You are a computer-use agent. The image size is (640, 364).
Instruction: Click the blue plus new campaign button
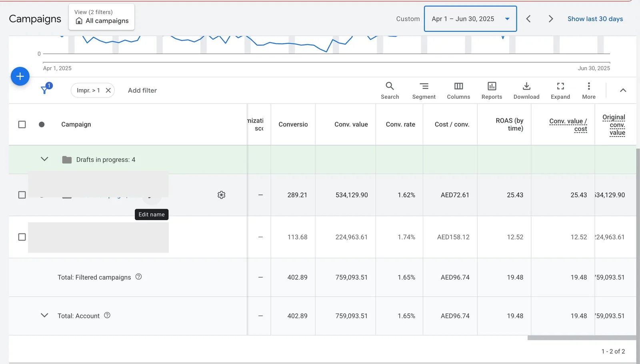pos(20,76)
